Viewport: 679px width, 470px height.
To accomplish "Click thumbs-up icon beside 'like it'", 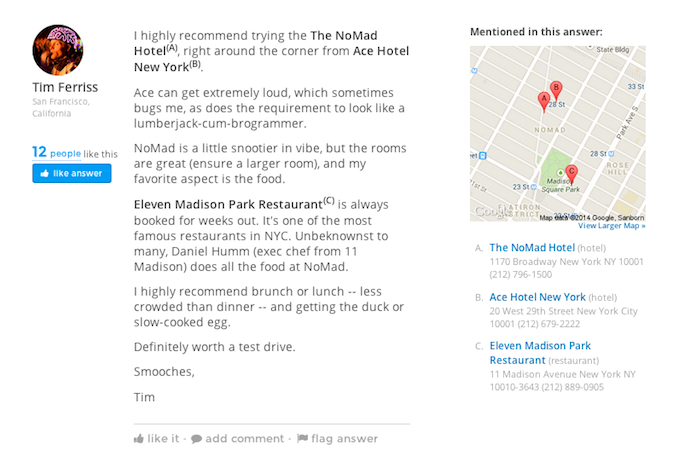I will pos(139,439).
